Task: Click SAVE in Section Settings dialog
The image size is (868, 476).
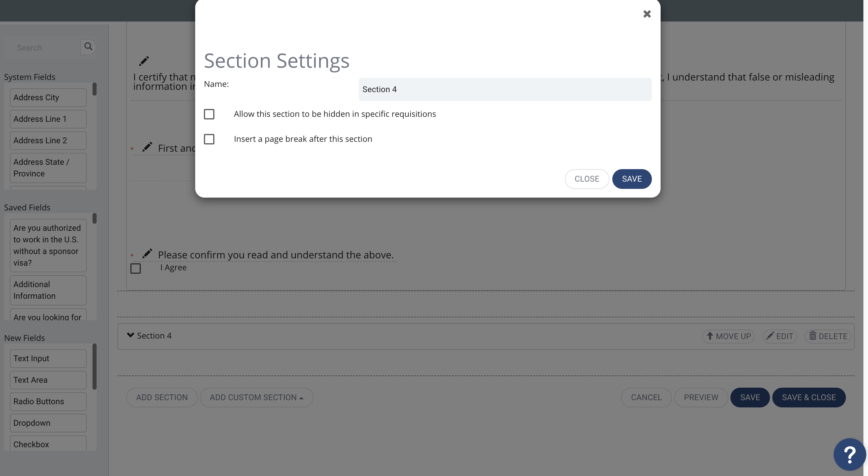Action: click(x=632, y=179)
